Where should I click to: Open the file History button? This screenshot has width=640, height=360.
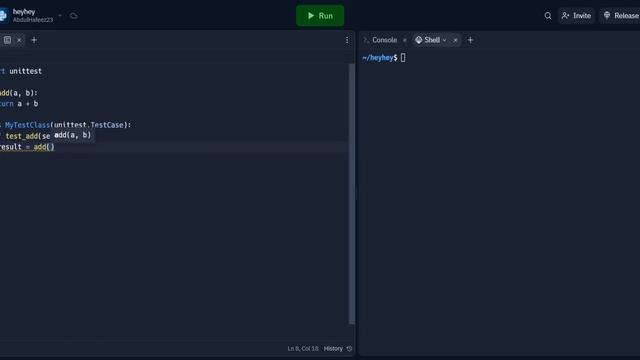click(338, 349)
